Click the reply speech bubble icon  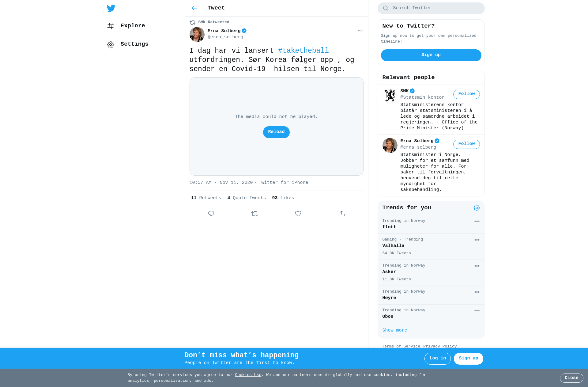coord(211,214)
